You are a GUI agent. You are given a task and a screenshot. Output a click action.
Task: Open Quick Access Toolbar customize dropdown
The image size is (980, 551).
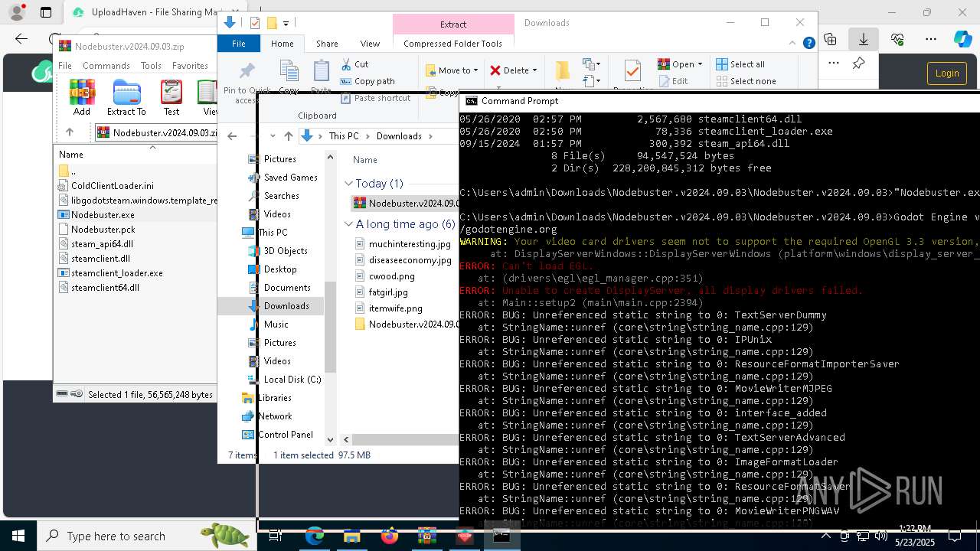286,24
